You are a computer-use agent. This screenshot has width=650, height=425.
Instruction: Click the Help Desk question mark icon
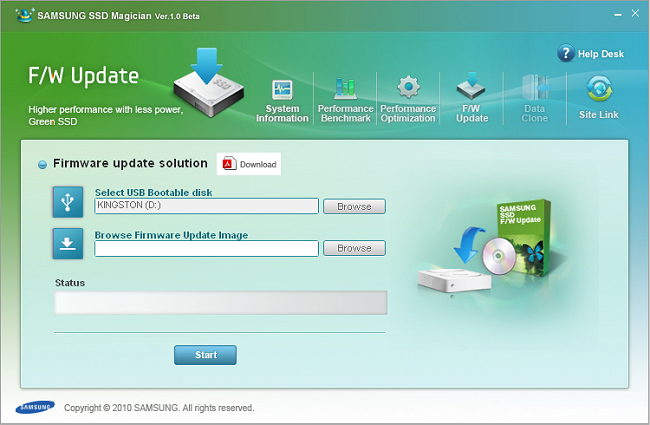(x=566, y=53)
